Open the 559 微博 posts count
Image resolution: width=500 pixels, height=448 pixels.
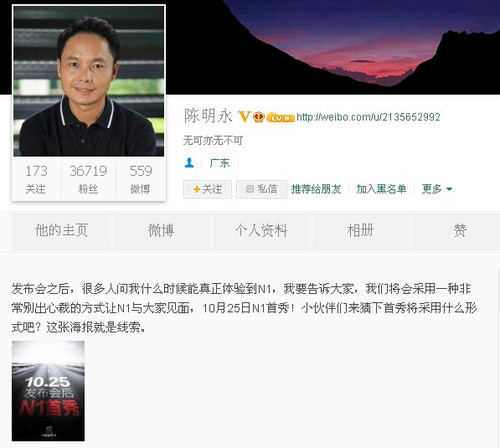click(141, 180)
